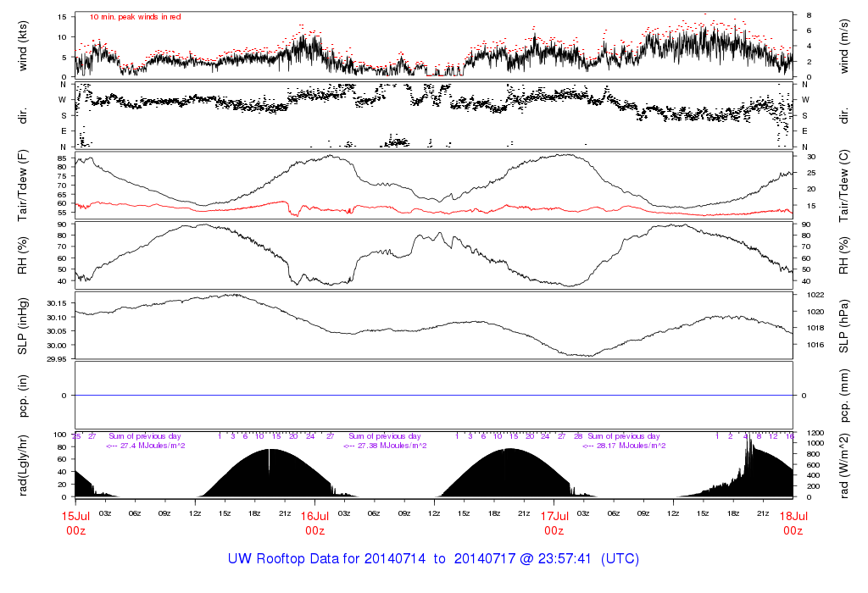Select the '27.38 MJoules/m^2' daily sum text

point(392,446)
